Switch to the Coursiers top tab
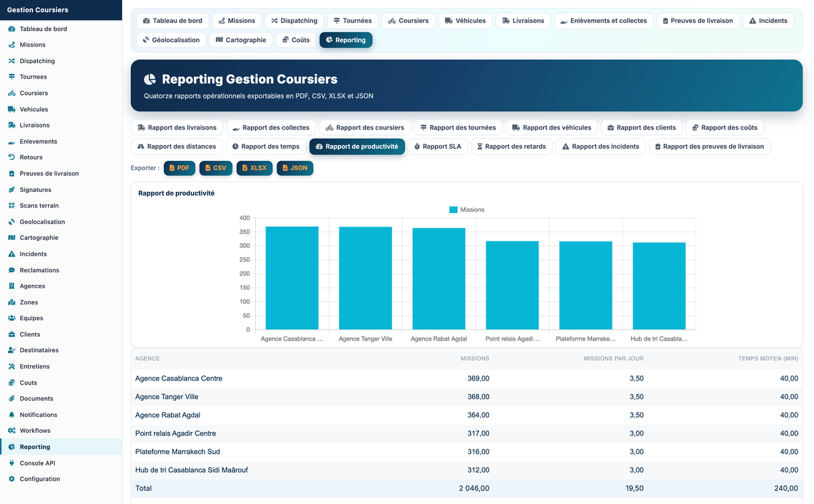This screenshot has width=814, height=504. [x=408, y=21]
